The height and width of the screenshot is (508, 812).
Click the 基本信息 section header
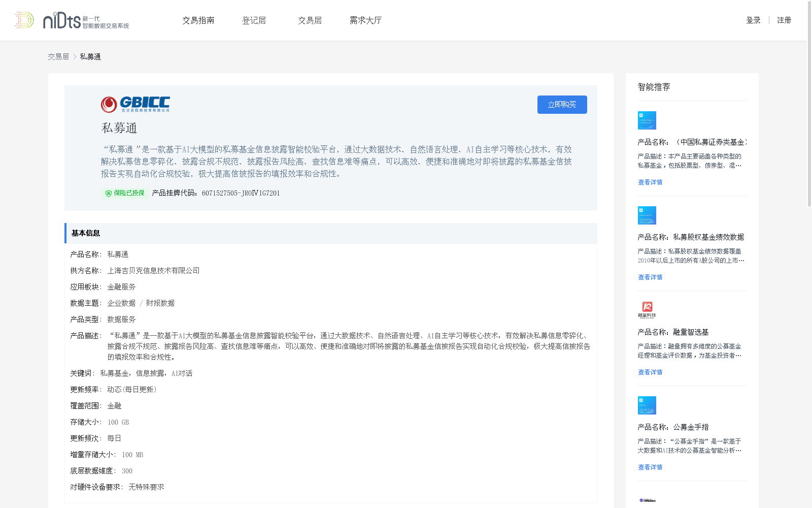pos(331,233)
